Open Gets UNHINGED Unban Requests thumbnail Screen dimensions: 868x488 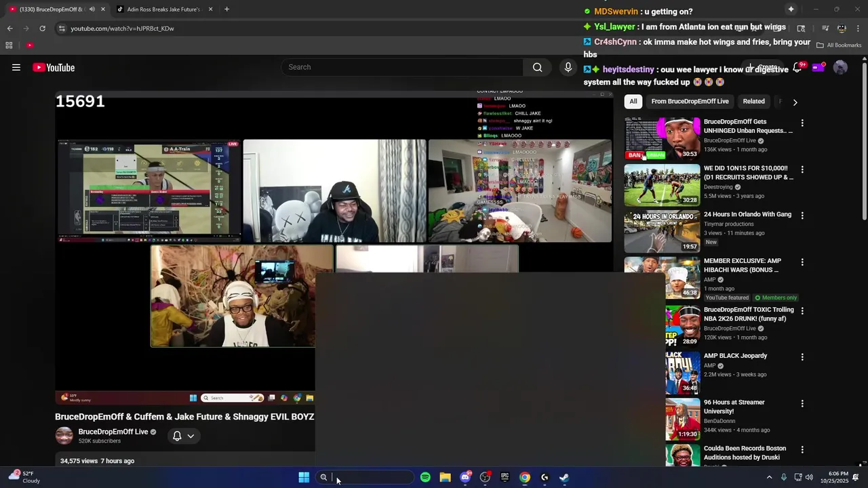tap(662, 138)
